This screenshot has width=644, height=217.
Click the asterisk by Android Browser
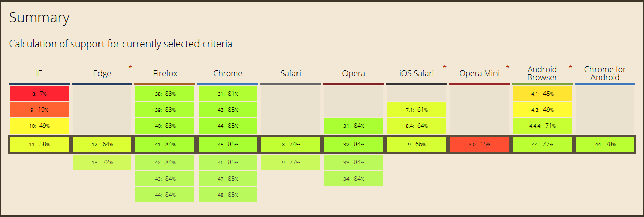571,67
